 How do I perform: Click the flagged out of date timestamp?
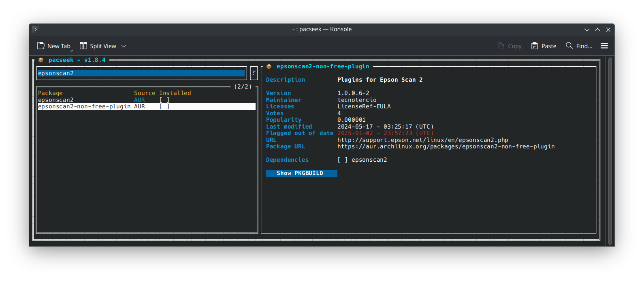click(385, 133)
